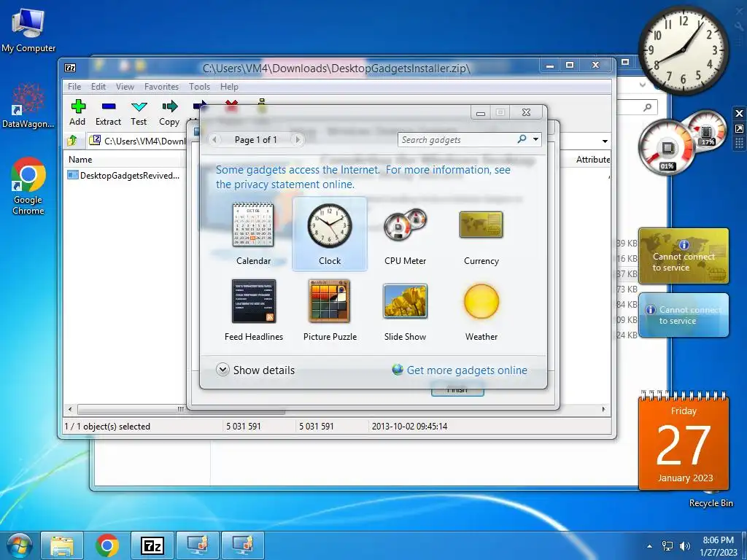Open the Edit menu in 7-Zip

[x=98, y=87]
